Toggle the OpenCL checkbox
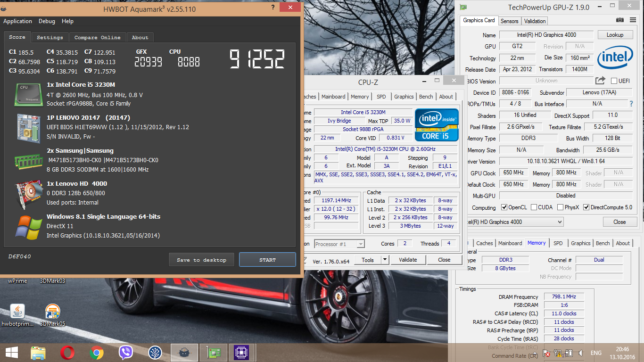 pos(504,207)
